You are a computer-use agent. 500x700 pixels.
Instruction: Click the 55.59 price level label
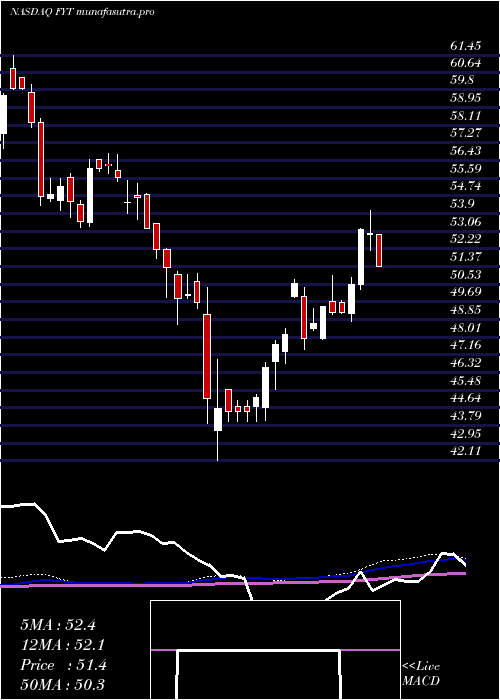[x=466, y=169]
